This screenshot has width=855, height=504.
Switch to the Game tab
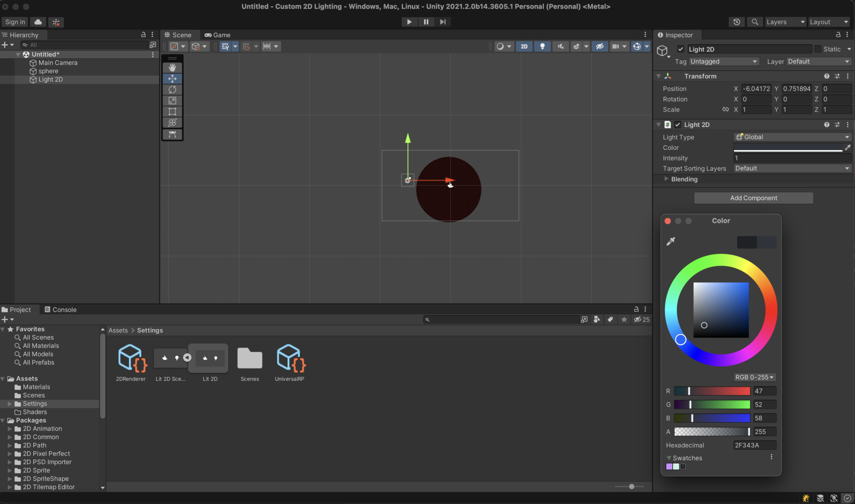coord(217,35)
